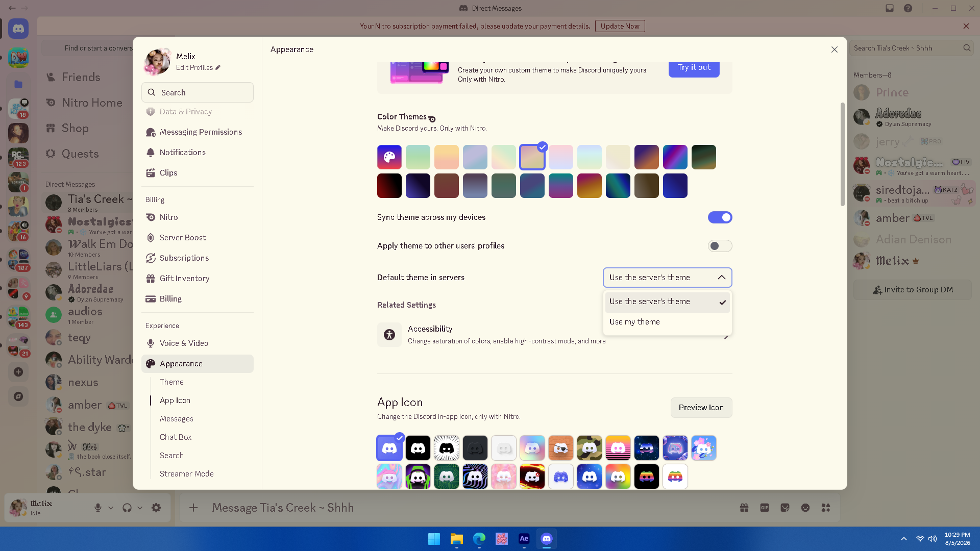Enable Apply theme to other users' profiles
This screenshot has height=551, width=980.
click(x=720, y=246)
